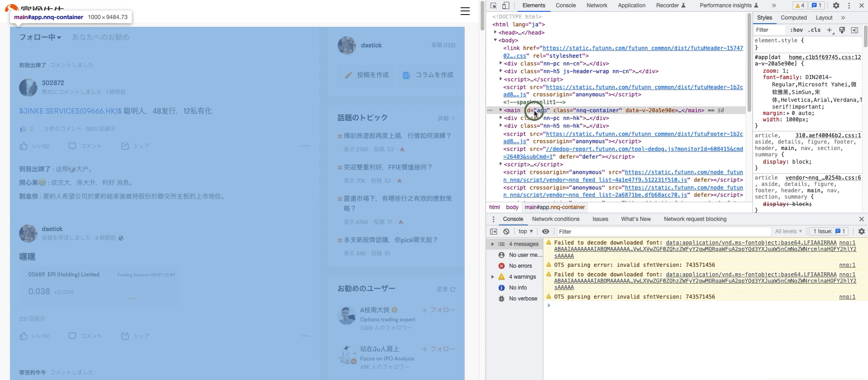Open the DevTools three-dot customize menu
Image resolution: width=868 pixels, height=380 pixels.
849,5
